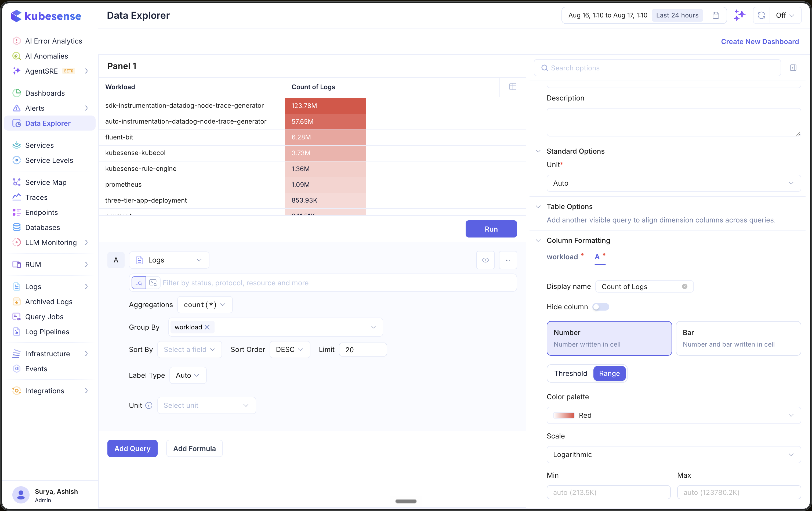Select the A column formatting tab
This screenshot has width=812, height=511.
pos(597,257)
